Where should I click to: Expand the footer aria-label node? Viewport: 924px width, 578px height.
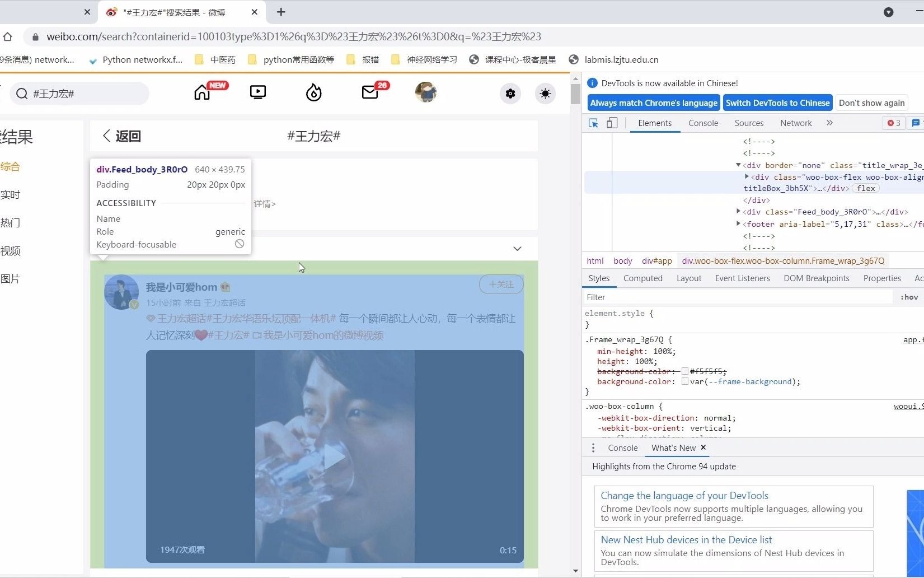coord(738,224)
